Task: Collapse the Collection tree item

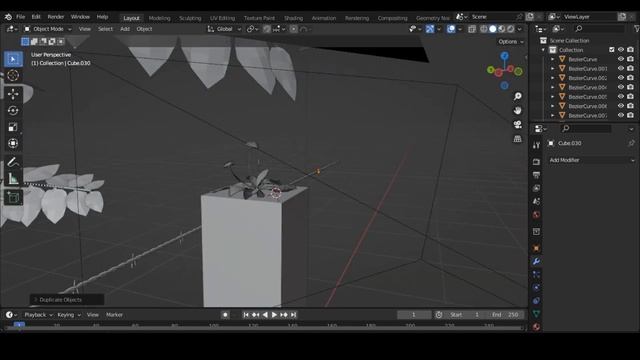Action: point(543,50)
